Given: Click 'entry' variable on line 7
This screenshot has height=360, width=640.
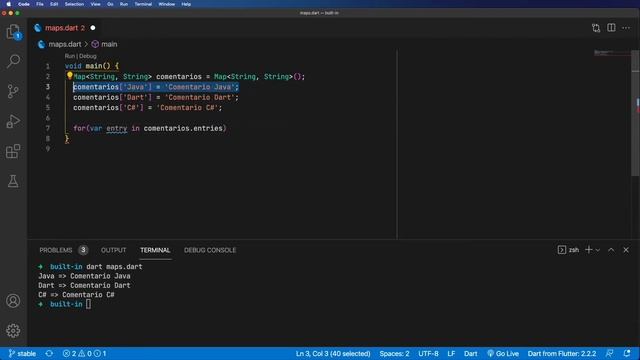Looking at the screenshot, I should [x=117, y=128].
